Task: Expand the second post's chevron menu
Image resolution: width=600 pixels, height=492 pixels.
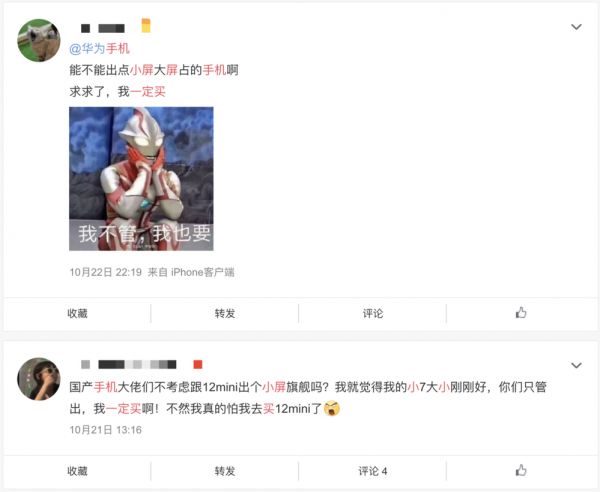Action: point(576,365)
